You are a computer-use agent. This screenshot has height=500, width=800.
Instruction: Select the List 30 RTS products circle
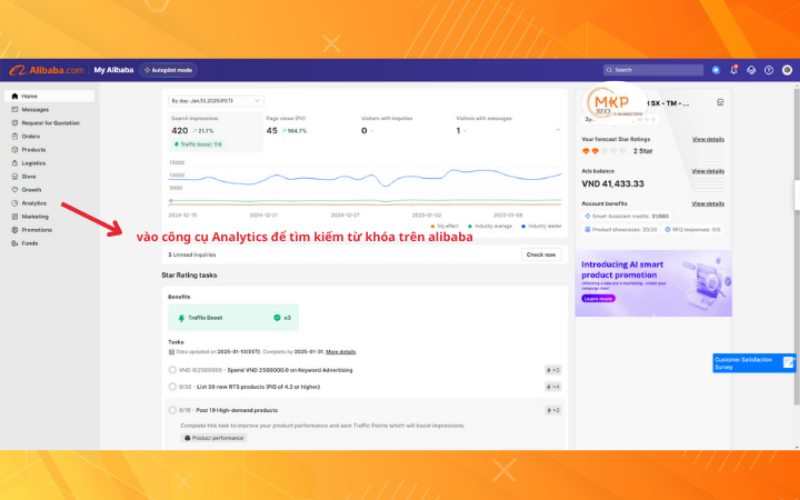click(172, 387)
